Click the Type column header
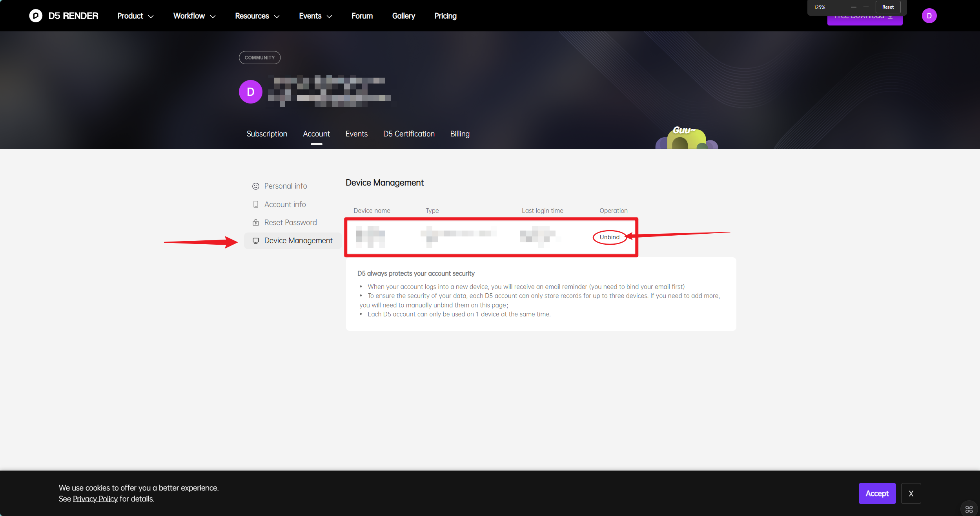This screenshot has height=516, width=980. click(x=432, y=211)
